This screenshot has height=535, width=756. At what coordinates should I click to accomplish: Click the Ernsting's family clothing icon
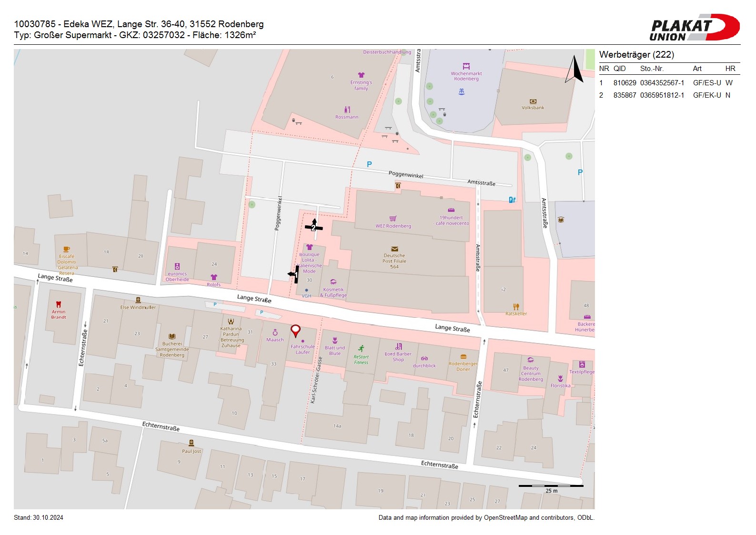(361, 75)
